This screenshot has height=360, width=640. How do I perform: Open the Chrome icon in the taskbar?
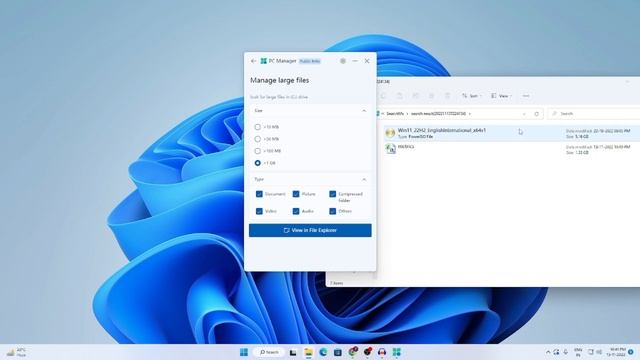click(353, 352)
